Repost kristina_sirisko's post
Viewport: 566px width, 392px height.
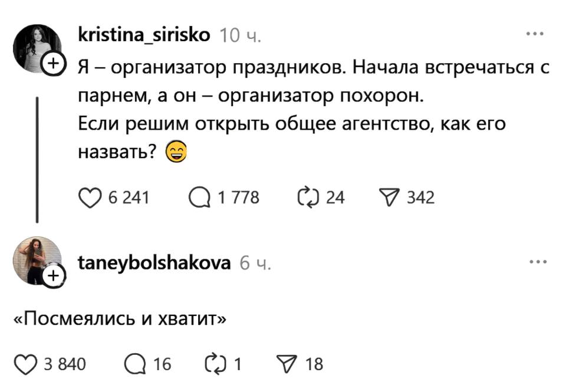pos(308,197)
